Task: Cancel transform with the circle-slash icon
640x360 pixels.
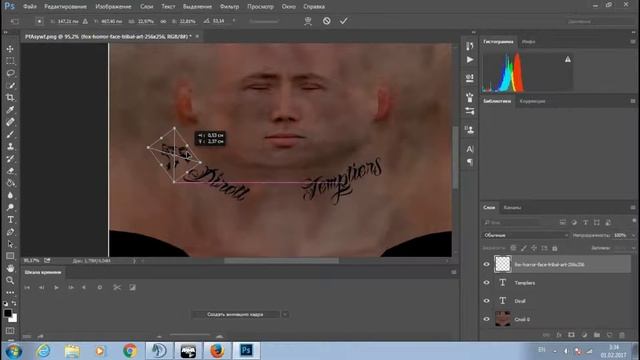Action: [x=327, y=21]
